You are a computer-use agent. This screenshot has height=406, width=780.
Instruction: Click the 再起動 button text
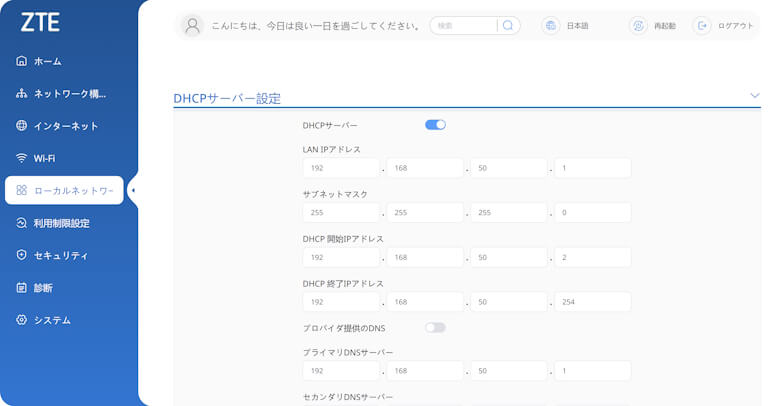tap(665, 26)
